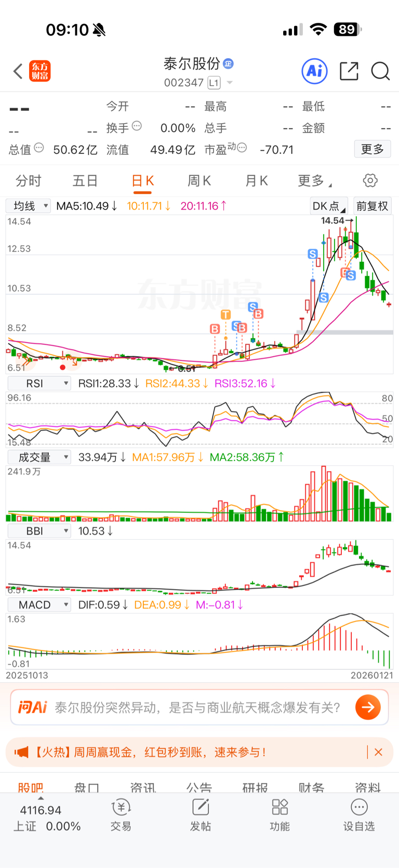The height and width of the screenshot is (868, 399).
Task: Tap the info icon next to 换手
Action: (137, 126)
